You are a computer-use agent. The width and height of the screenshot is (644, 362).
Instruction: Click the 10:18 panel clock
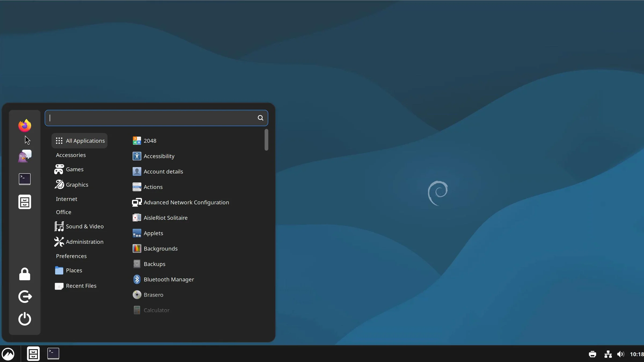click(x=637, y=354)
